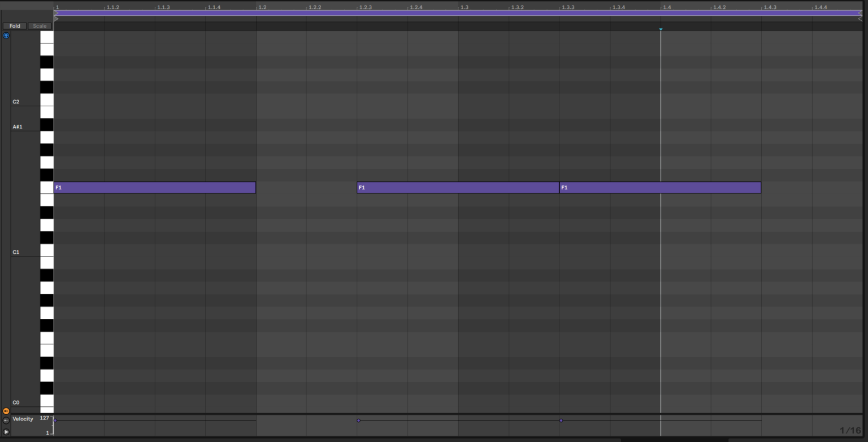Audition the C0 piano key

coord(46,402)
